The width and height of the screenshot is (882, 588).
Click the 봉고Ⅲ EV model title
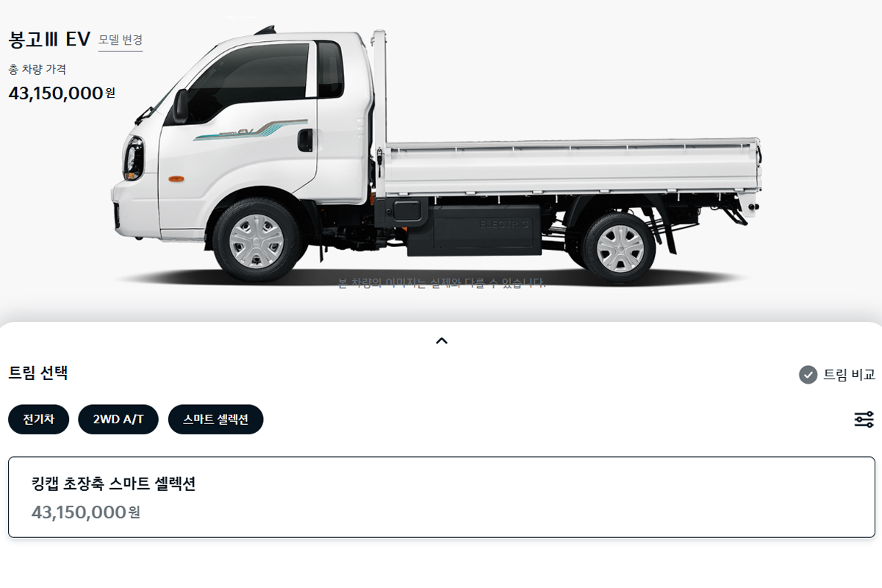pos(49,40)
